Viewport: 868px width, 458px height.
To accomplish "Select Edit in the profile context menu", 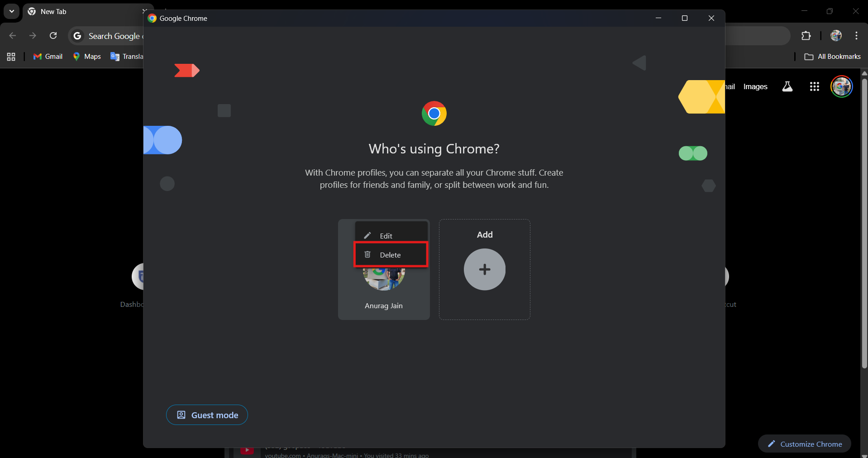I will [x=385, y=235].
